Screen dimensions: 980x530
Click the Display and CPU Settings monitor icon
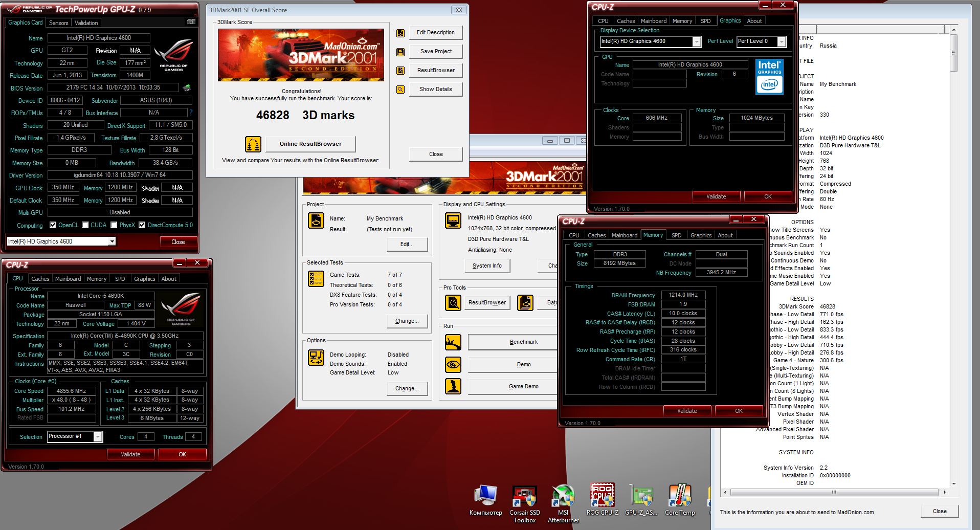pos(453,220)
